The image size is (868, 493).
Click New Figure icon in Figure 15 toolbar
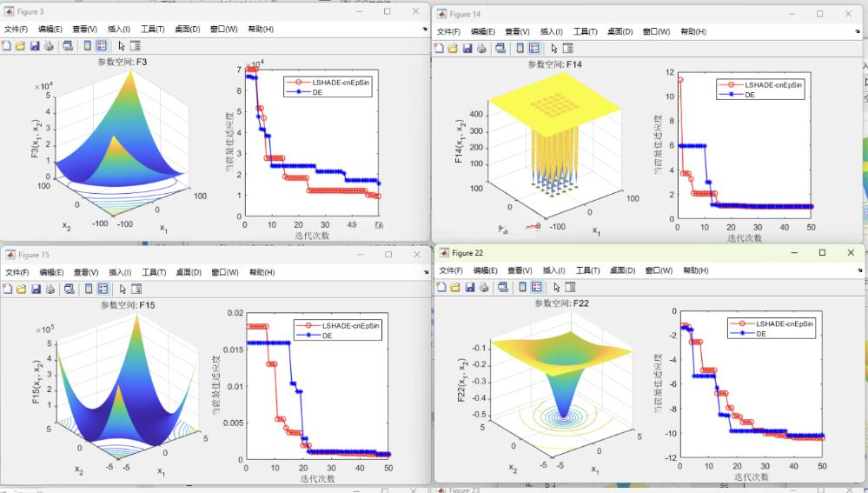coord(7,289)
